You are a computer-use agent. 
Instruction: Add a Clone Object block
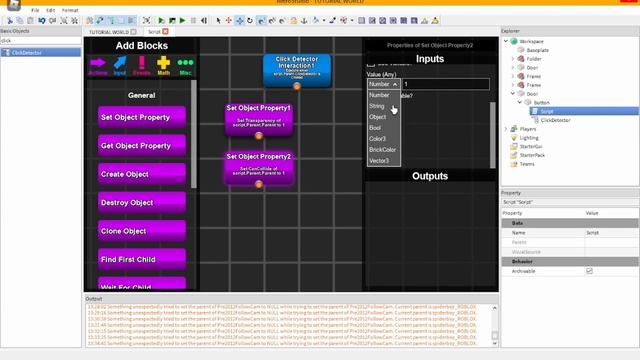[x=142, y=231]
